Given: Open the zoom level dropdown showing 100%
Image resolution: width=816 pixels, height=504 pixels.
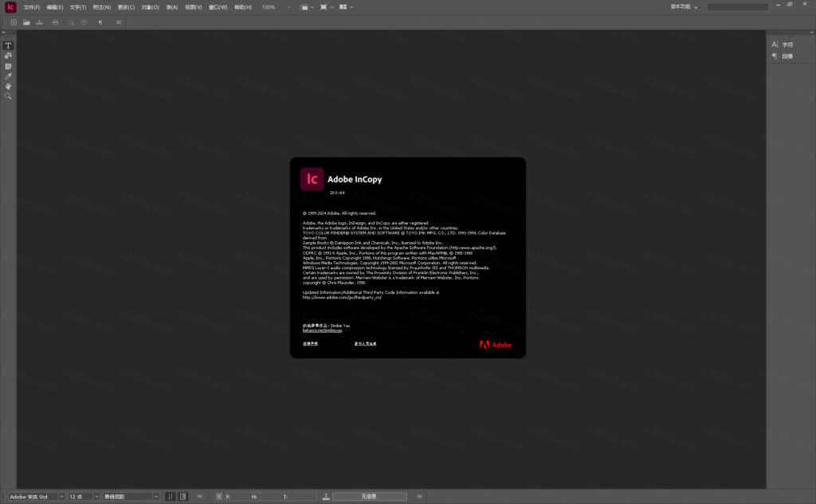Looking at the screenshot, I should [273, 7].
